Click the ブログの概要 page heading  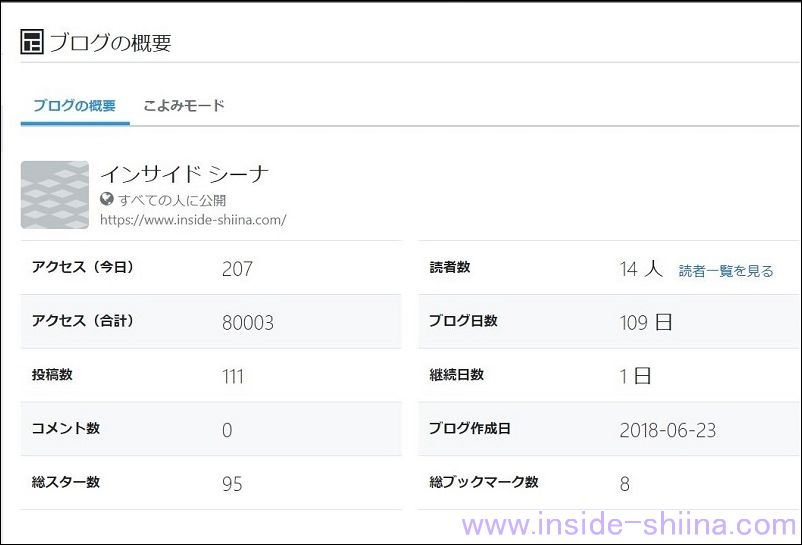tap(110, 42)
